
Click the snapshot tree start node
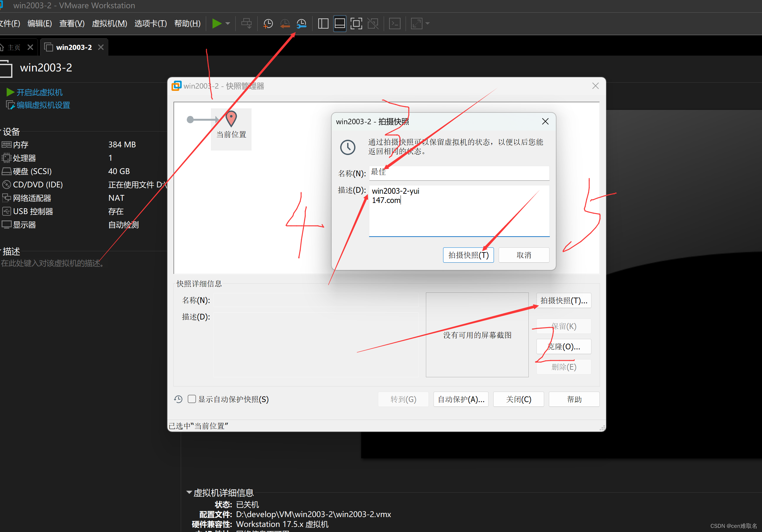click(190, 119)
